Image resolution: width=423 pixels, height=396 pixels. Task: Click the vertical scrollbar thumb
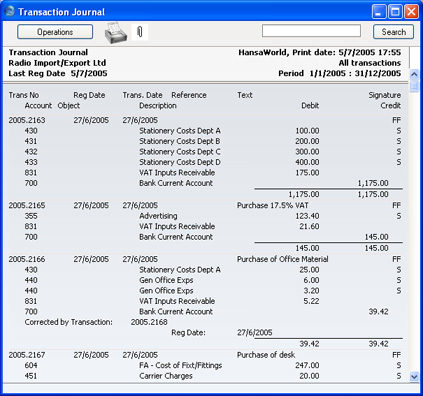414,86
